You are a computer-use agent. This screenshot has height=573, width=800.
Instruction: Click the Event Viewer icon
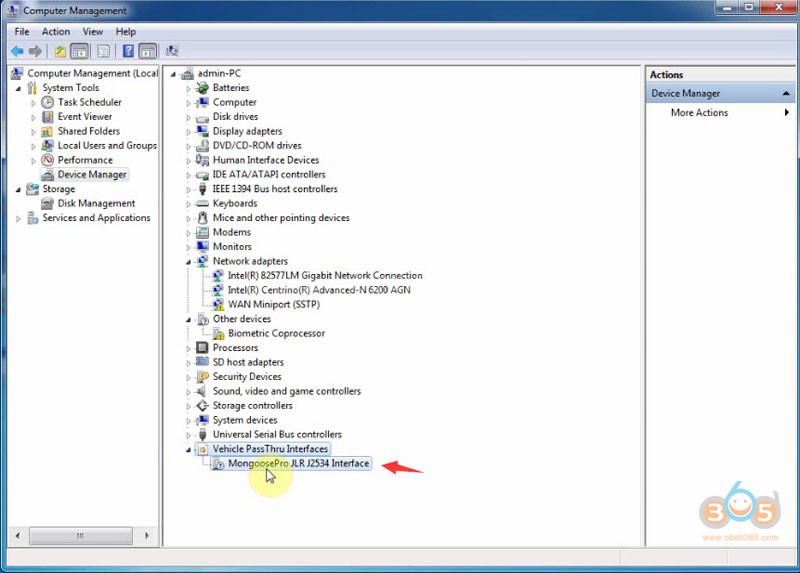tap(47, 117)
